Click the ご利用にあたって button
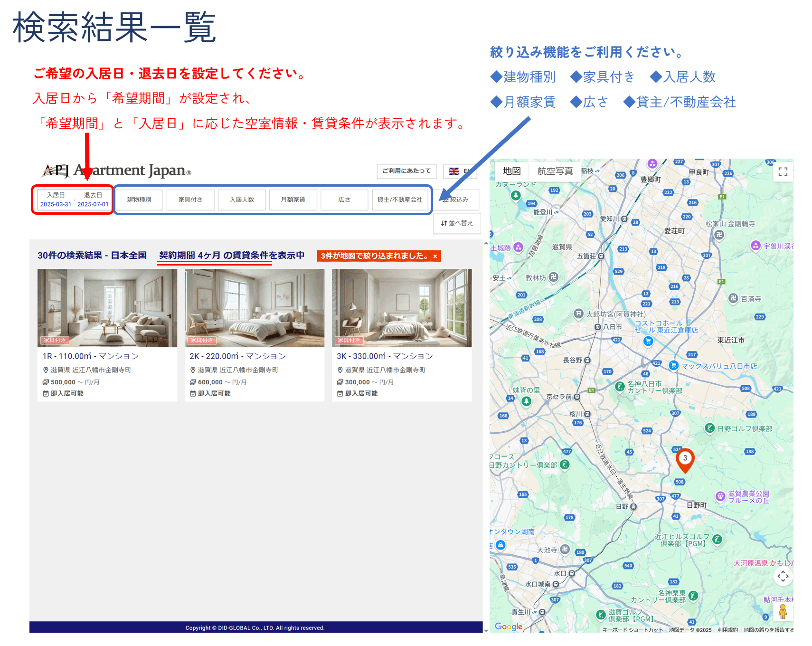 406,171
